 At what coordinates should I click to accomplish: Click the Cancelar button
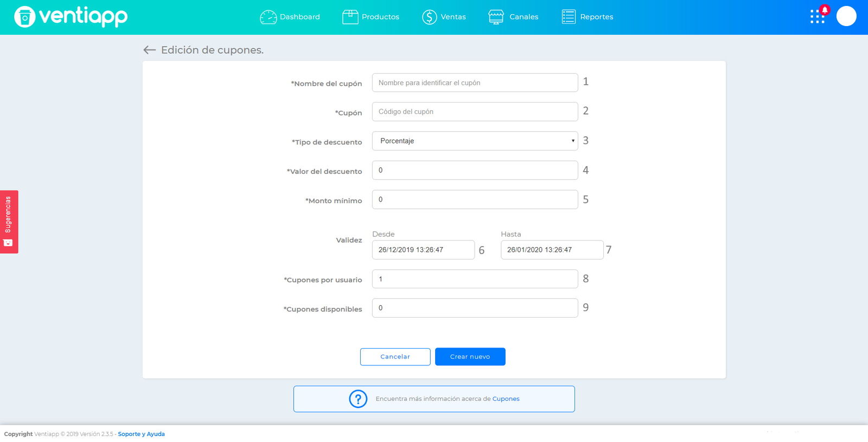[395, 357]
